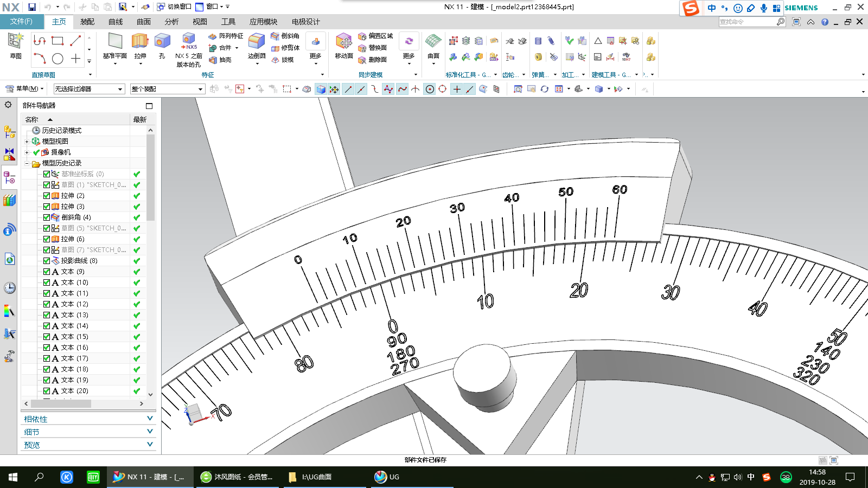Click the Extrude (拉伸) tool icon
Image resolution: width=868 pixels, height=488 pixels.
[x=140, y=42]
